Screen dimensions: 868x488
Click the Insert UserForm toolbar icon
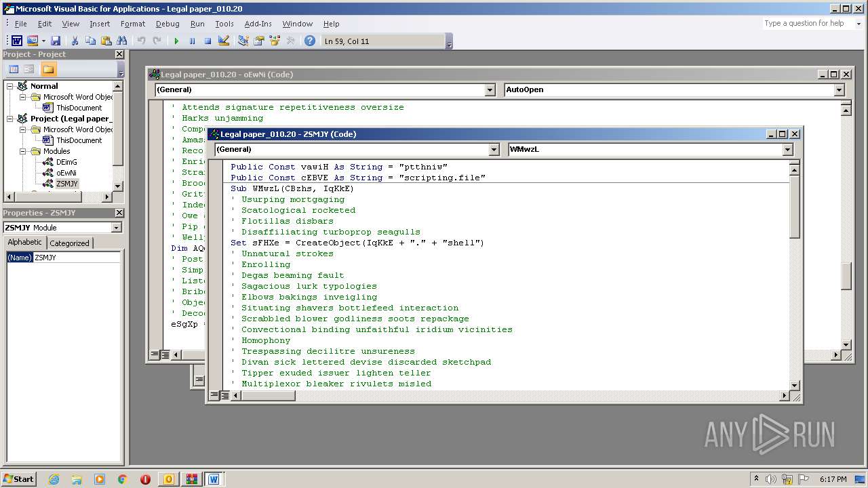32,41
